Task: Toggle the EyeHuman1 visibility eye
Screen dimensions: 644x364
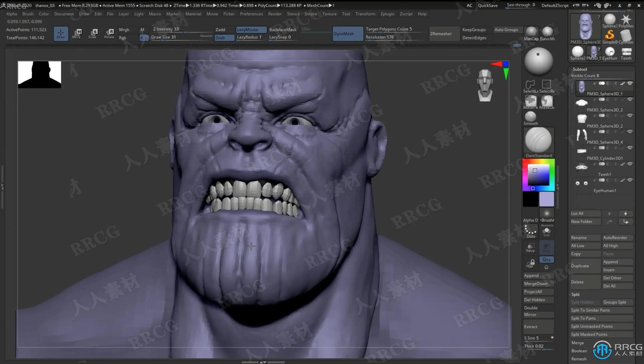Action: pos(630,180)
